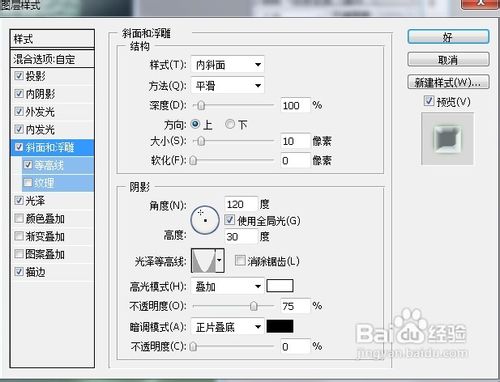Click the 好 OK button

[448, 37]
